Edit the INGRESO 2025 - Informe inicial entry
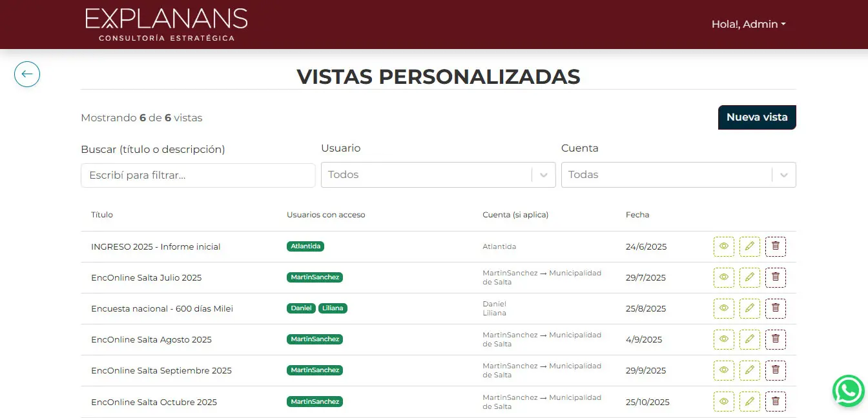 750,246
